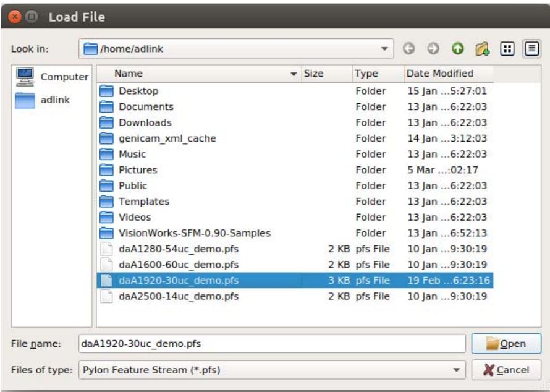Select the adlink folder in the sidebar
550x392 pixels.
pyautogui.click(x=43, y=100)
